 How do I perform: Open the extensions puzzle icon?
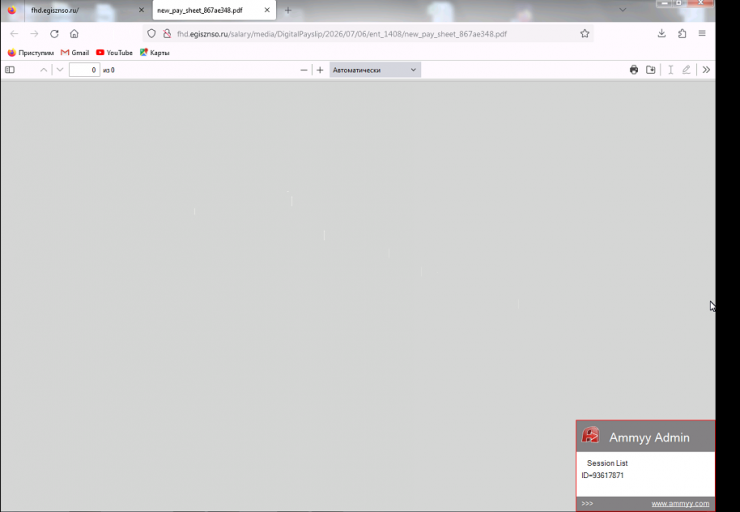click(x=682, y=34)
